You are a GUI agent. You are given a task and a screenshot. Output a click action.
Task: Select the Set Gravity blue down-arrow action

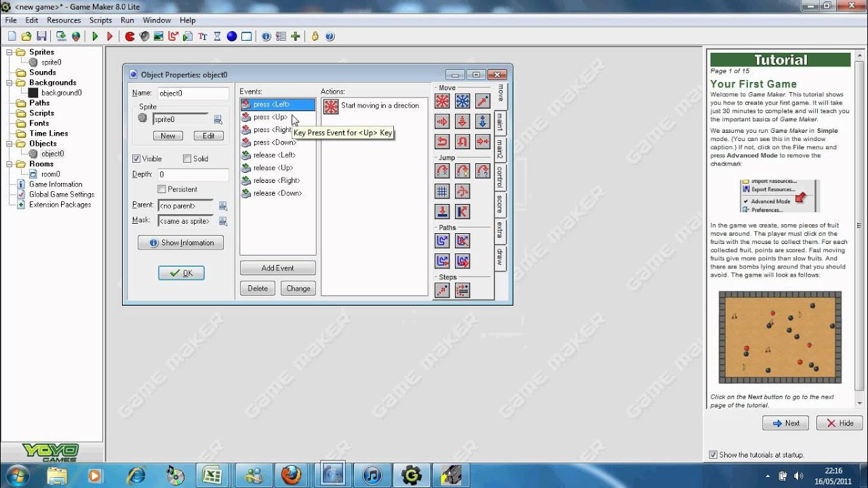point(483,122)
